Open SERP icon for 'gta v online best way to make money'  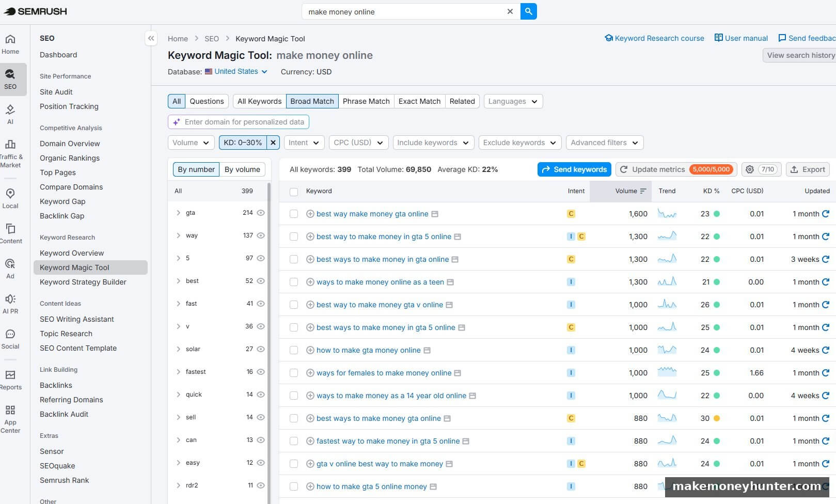pos(449,464)
